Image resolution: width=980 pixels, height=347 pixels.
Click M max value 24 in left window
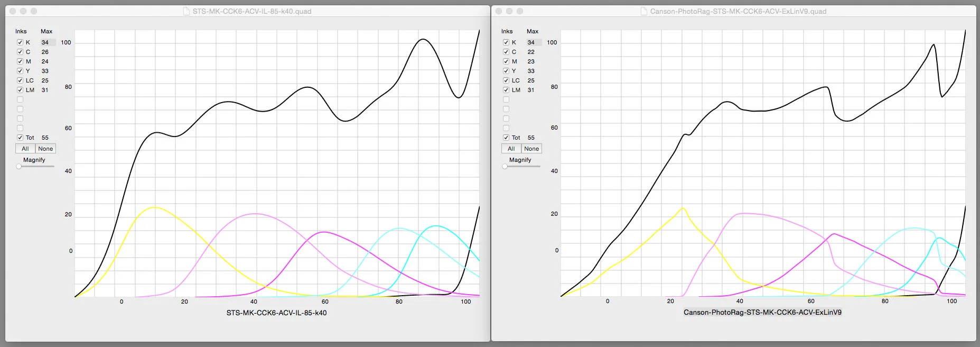tap(45, 61)
